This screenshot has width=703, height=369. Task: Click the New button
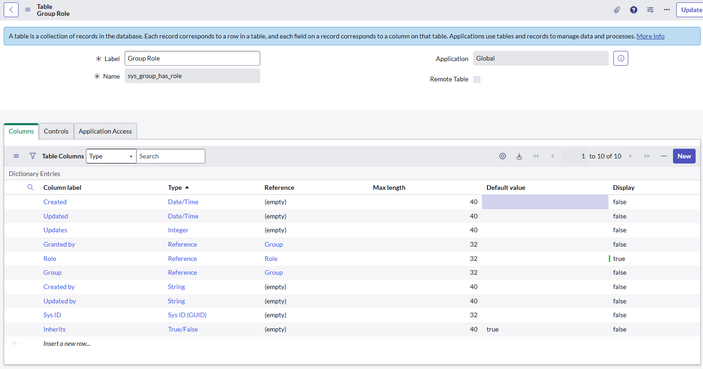[x=684, y=156]
